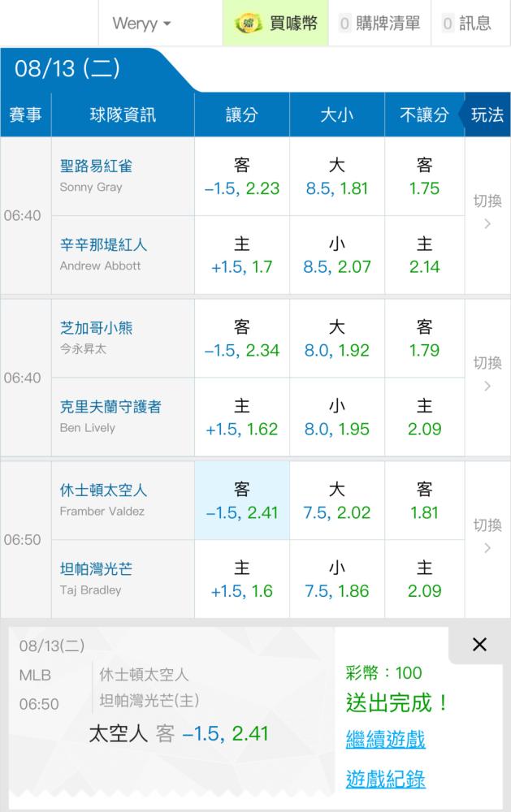Open the 遊戲紀錄 link
Screen dimensions: 511x812
(x=386, y=779)
